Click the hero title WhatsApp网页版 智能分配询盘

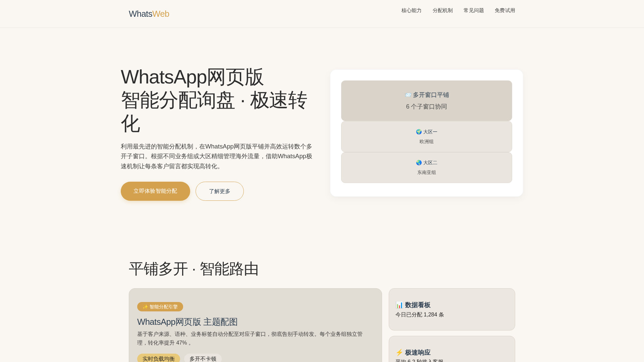215,100
